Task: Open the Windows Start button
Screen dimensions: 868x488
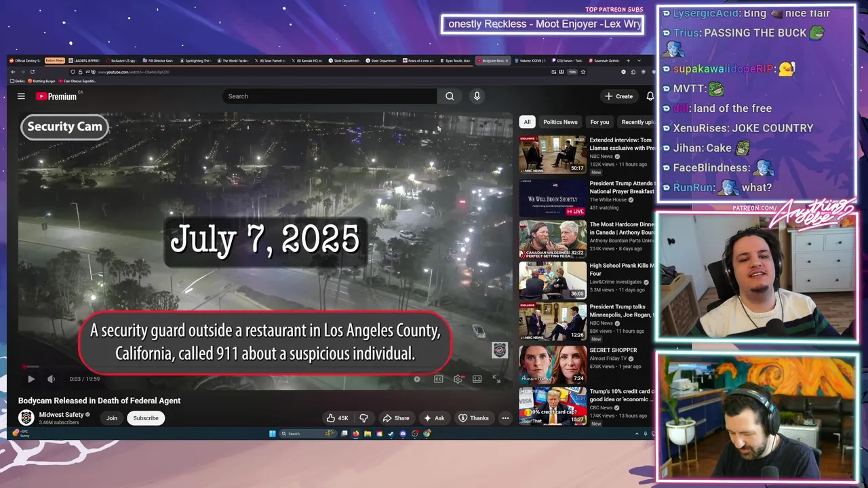Action: pyautogui.click(x=273, y=434)
